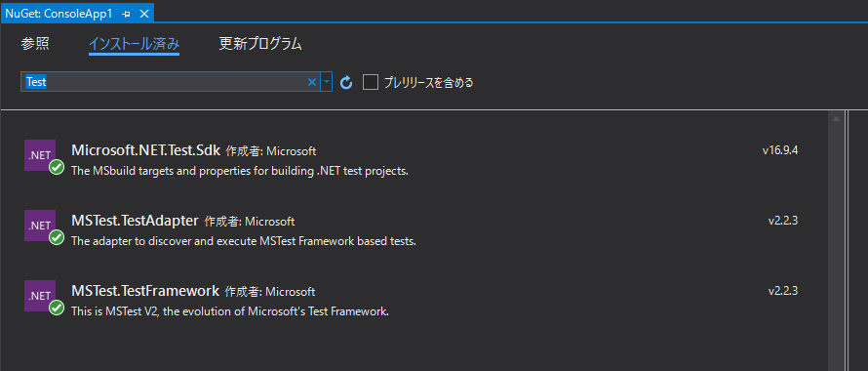Screen dimensions: 868x371
Task: Click the installed checkmark on Microsoft.NET.Test.Sdk
Action: 57,168
